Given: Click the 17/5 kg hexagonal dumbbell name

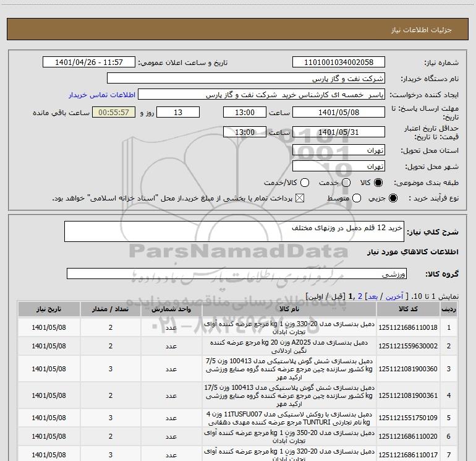Looking at the screenshot, I should point(289,396).
